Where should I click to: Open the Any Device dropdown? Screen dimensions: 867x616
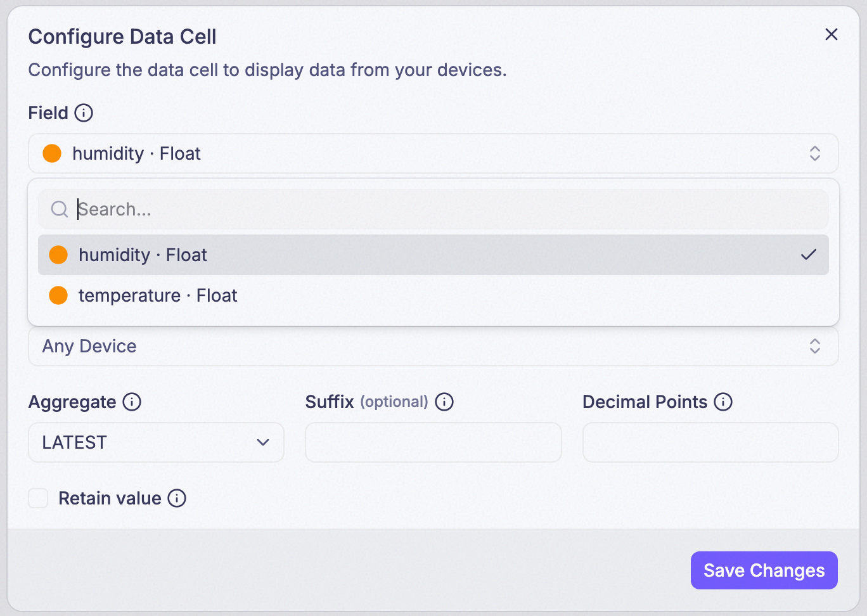pos(433,346)
